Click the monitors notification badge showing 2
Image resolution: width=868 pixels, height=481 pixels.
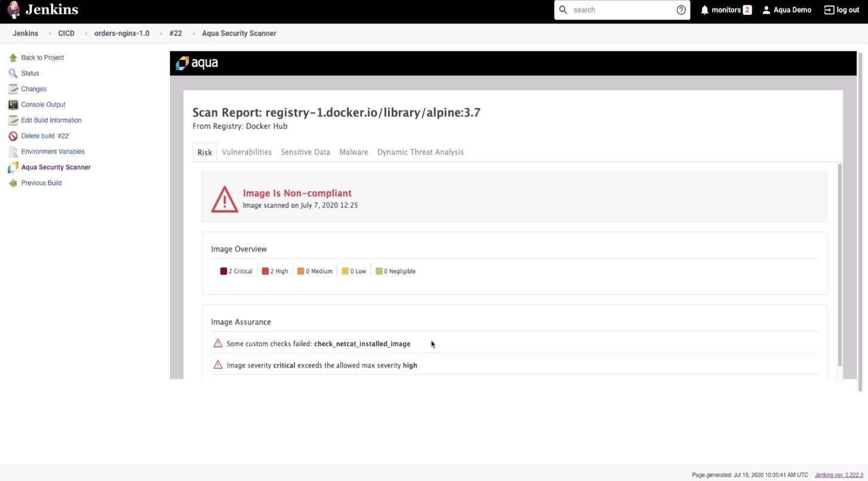(x=747, y=10)
